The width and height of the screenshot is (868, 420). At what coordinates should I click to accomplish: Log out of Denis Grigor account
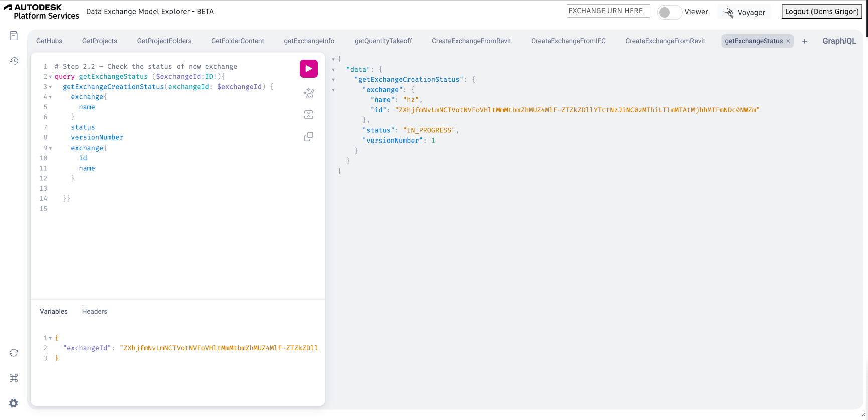(x=822, y=11)
